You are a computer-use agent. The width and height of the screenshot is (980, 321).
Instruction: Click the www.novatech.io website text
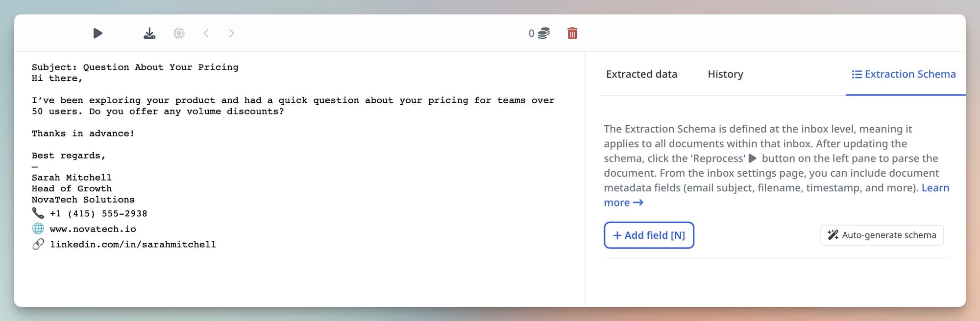93,229
